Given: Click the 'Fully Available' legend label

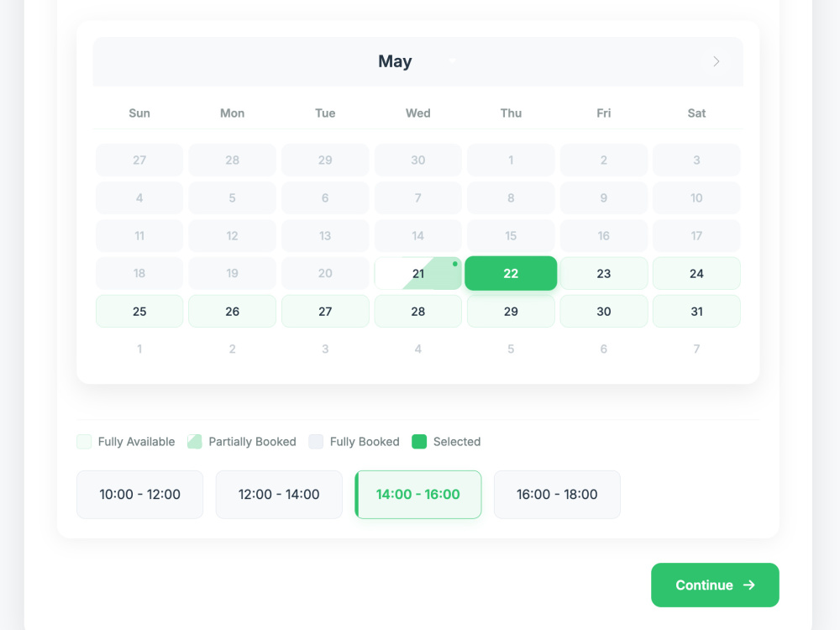Looking at the screenshot, I should tap(136, 442).
